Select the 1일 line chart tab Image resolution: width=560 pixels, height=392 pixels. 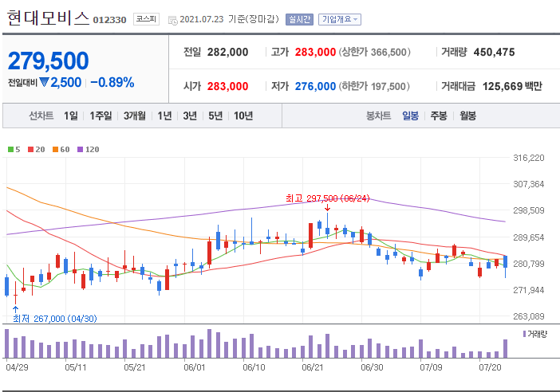(71, 116)
